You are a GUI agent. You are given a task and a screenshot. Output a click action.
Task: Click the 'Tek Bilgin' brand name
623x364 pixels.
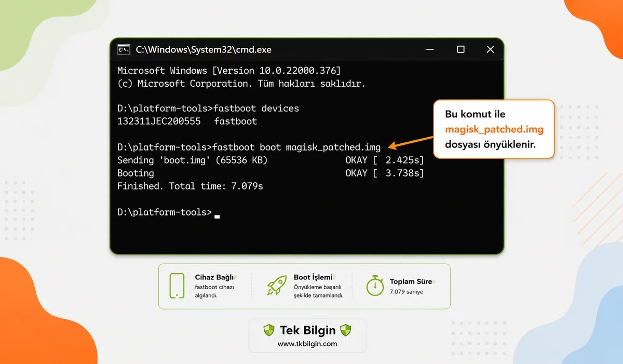pyautogui.click(x=307, y=330)
